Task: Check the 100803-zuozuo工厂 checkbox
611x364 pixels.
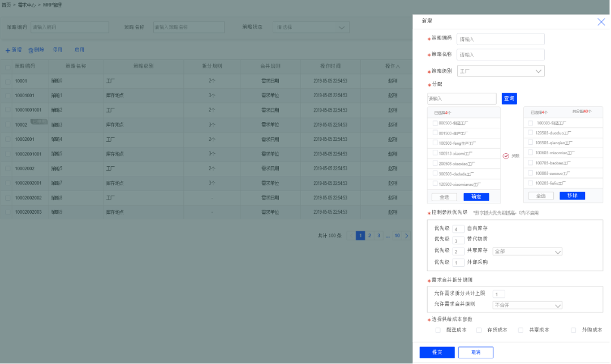Action: coord(530,173)
